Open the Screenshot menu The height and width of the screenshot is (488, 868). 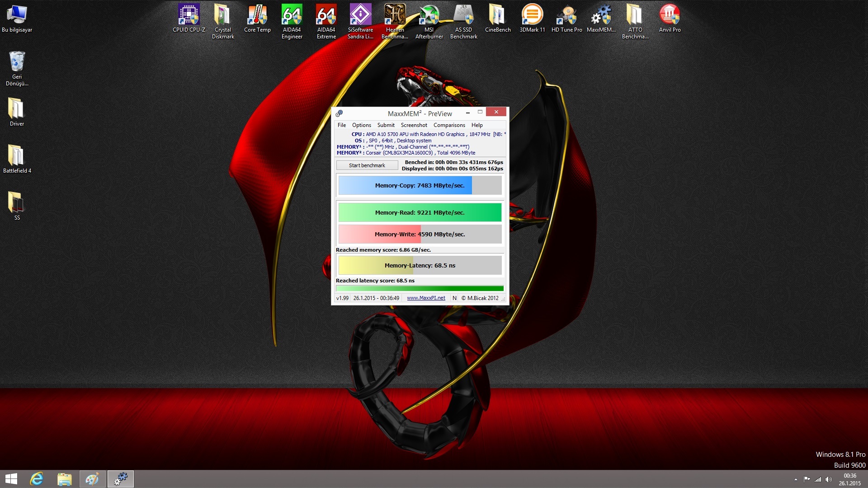[x=414, y=125]
